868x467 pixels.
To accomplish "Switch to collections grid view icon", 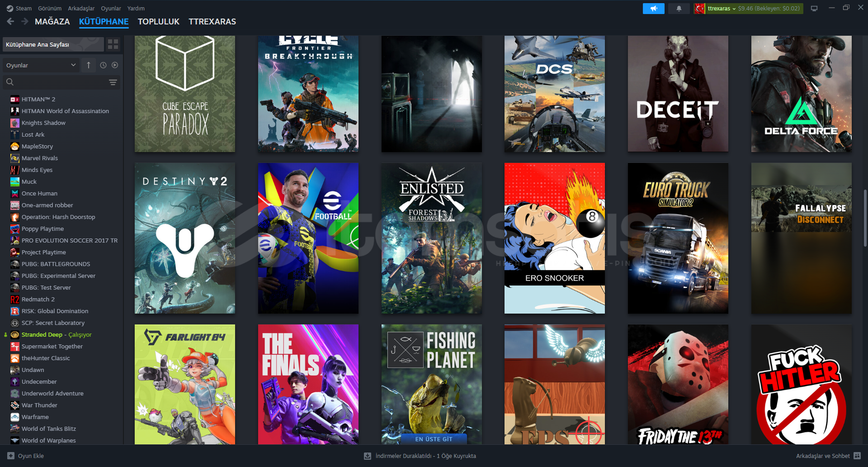I will coord(113,44).
